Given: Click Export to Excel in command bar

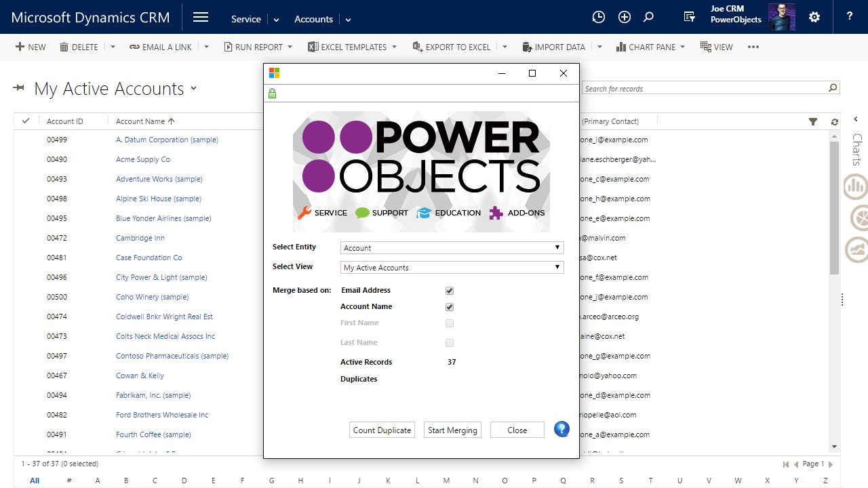Looking at the screenshot, I should coord(452,47).
